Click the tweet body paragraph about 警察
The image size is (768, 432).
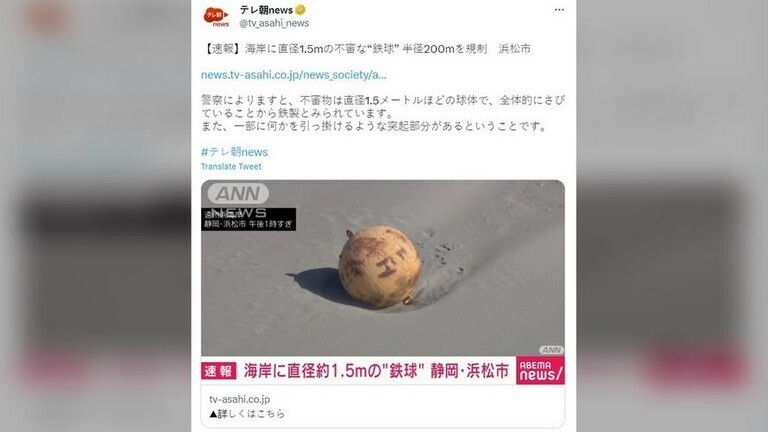click(x=383, y=113)
